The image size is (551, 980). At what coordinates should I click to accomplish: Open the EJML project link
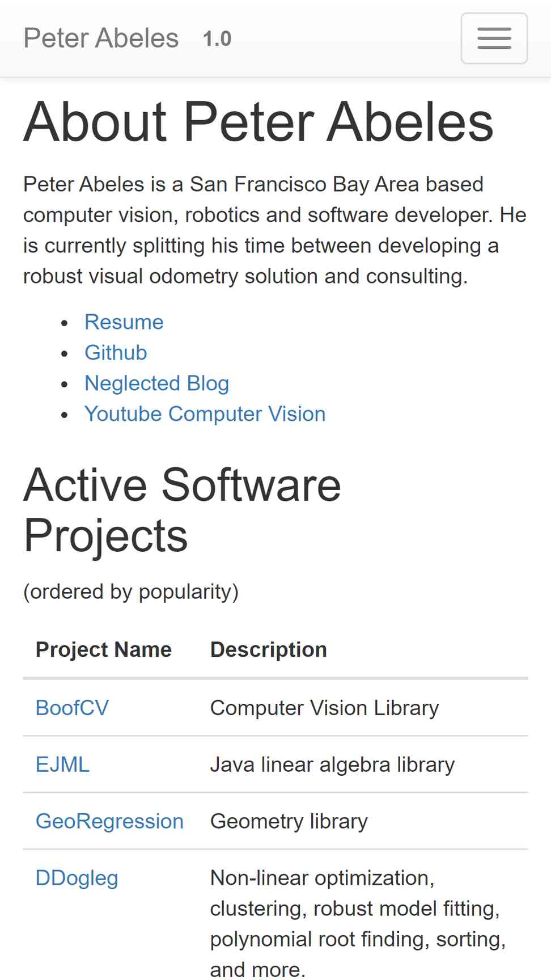point(62,764)
